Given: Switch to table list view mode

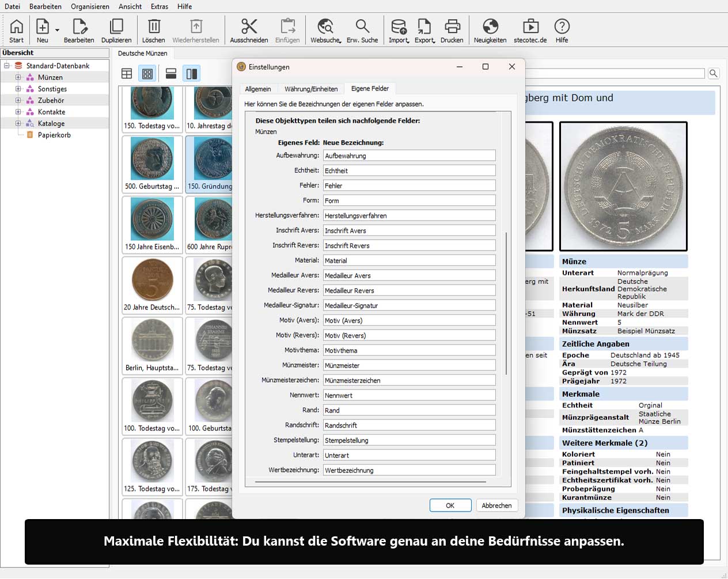Looking at the screenshot, I should click(127, 74).
